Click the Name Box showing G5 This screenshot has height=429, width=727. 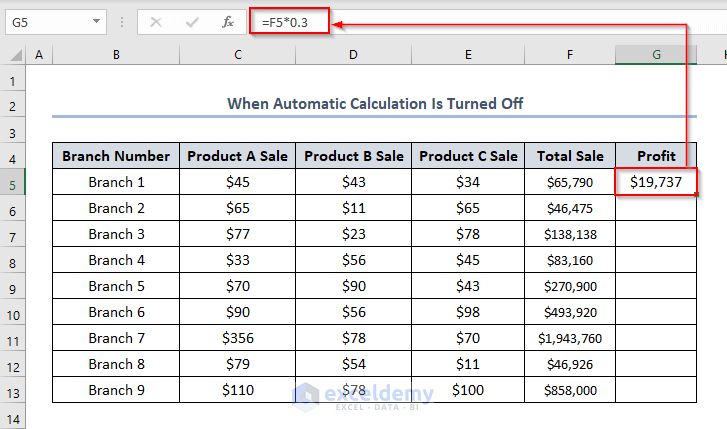click(x=56, y=22)
